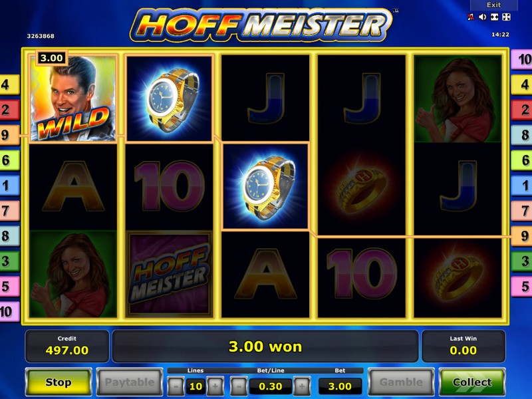
Task: Click the Exit button
Action: (x=493, y=5)
